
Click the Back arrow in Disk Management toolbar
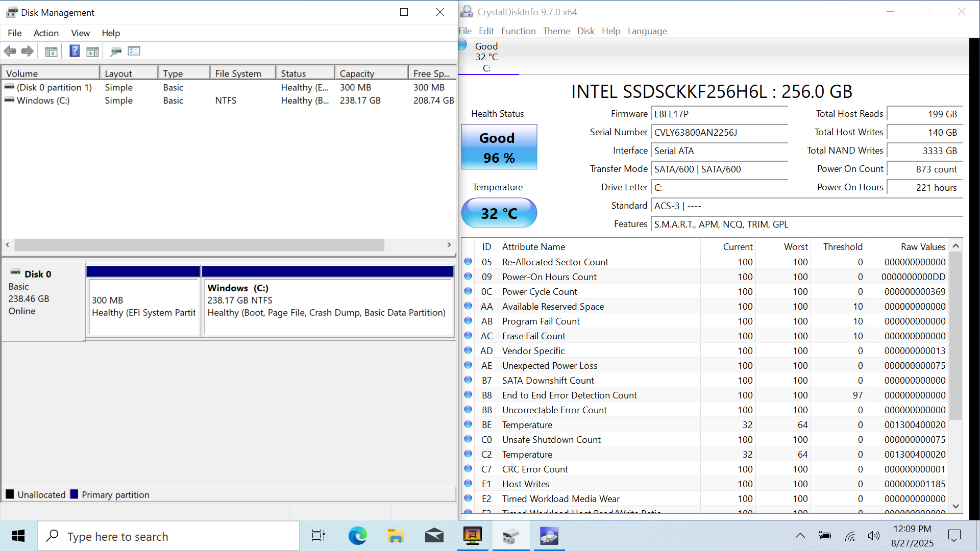(10, 51)
